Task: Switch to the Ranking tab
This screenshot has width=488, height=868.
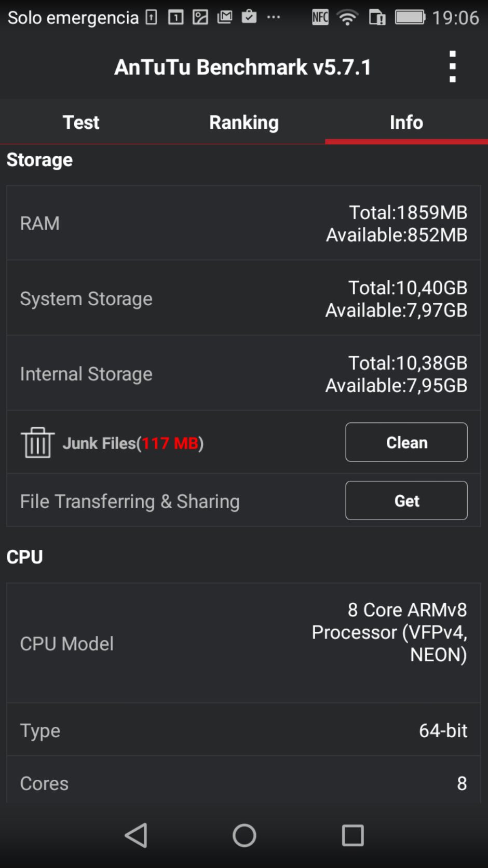Action: click(x=244, y=123)
